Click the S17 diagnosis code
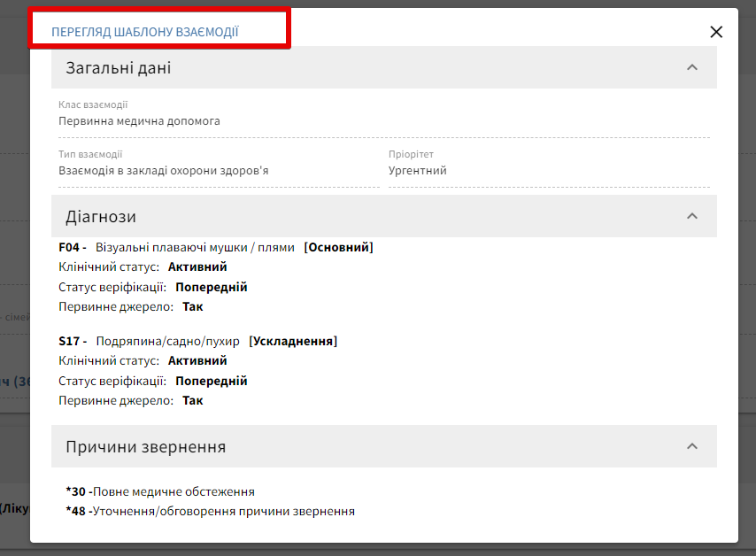Viewport: 756px width, 556px height. coord(70,341)
